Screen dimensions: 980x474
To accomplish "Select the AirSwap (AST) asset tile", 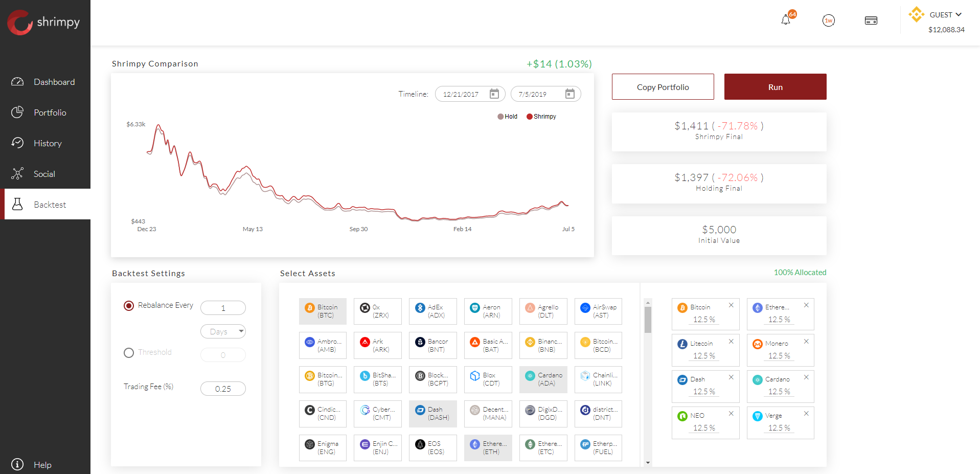I will [599, 311].
